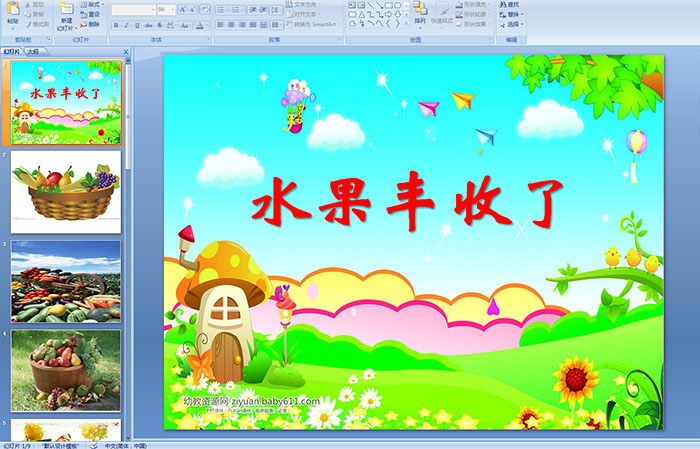
Task: Click the bullets list icon
Action: [221, 10]
